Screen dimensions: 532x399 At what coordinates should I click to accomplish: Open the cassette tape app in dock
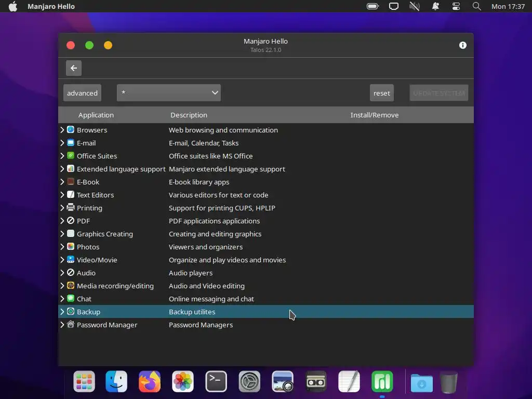(x=316, y=381)
